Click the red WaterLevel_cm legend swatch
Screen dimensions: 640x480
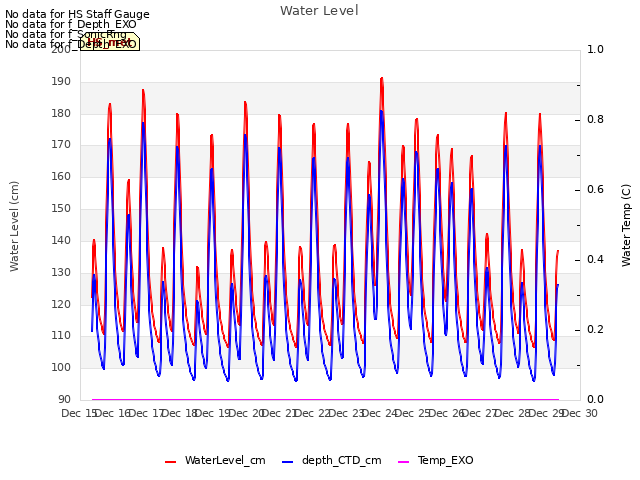pyautogui.click(x=171, y=462)
